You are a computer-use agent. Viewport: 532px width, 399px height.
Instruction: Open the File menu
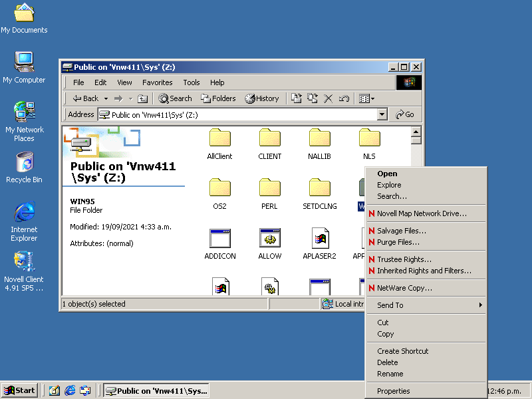pos(78,82)
